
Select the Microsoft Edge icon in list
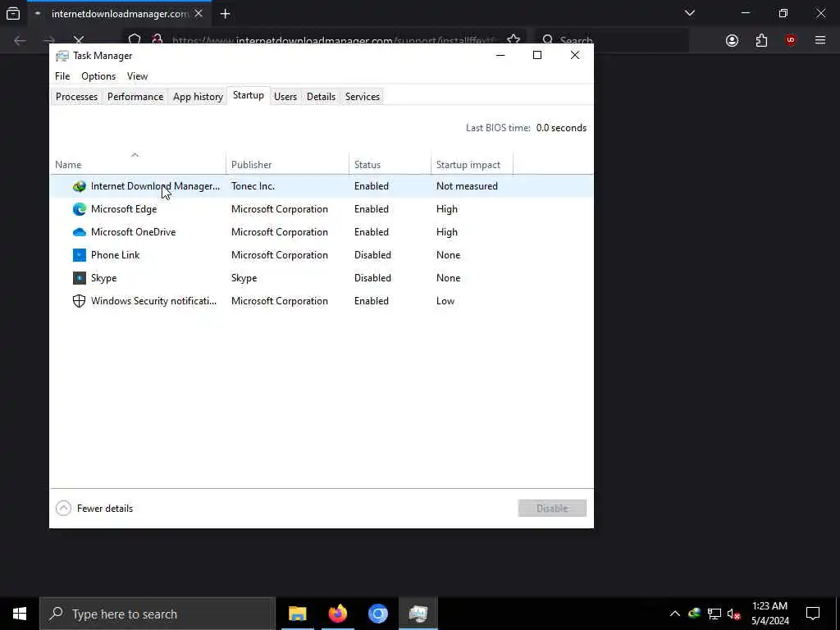click(80, 209)
